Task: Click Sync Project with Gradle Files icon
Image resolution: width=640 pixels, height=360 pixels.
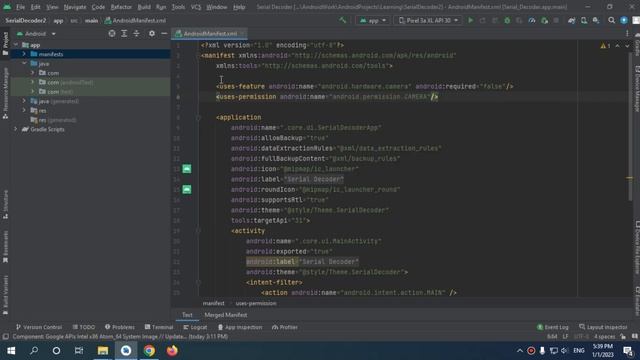Action: tap(571, 20)
